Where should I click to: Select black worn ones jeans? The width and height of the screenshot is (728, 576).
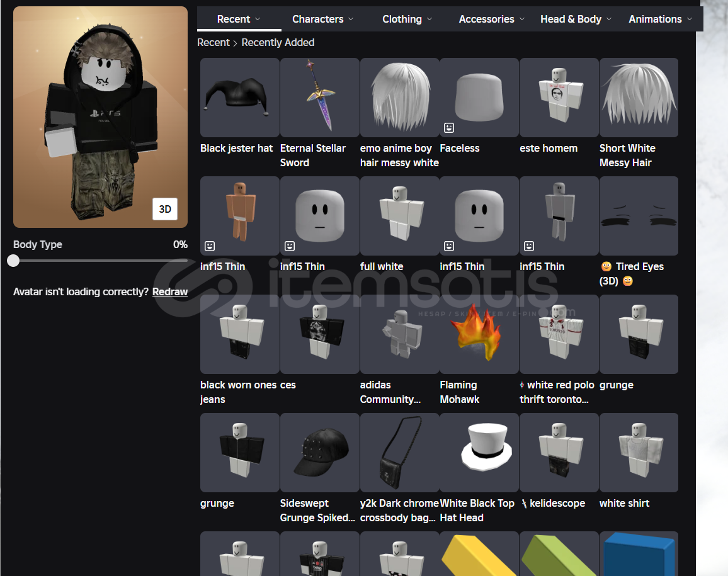239,334
